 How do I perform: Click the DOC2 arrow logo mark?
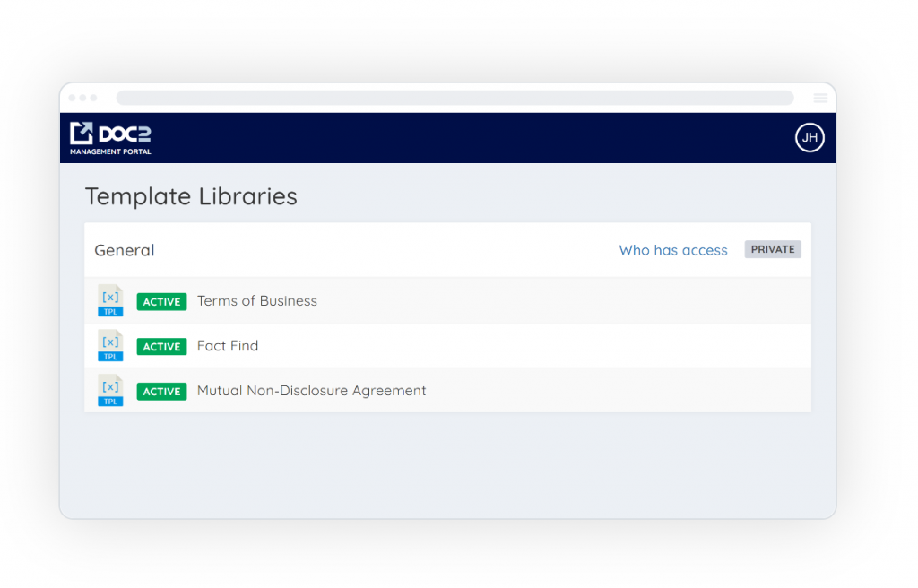81,133
